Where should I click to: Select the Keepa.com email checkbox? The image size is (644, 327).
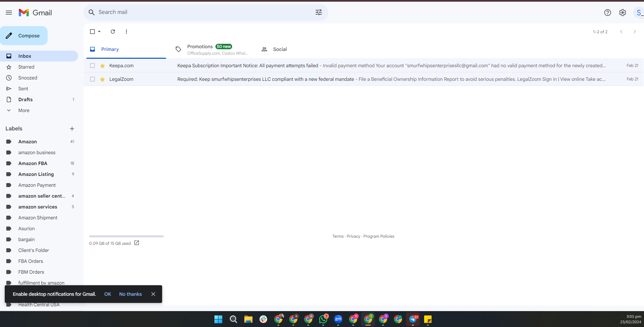pos(92,66)
